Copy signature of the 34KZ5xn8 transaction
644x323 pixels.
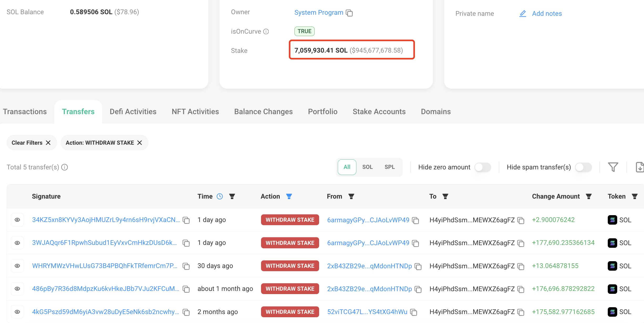186,220
